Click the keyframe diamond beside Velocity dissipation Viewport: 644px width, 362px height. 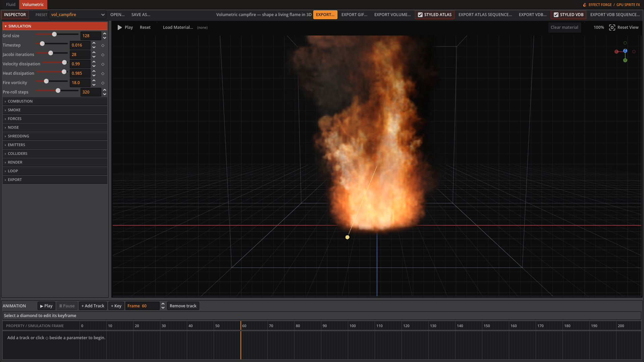click(103, 64)
